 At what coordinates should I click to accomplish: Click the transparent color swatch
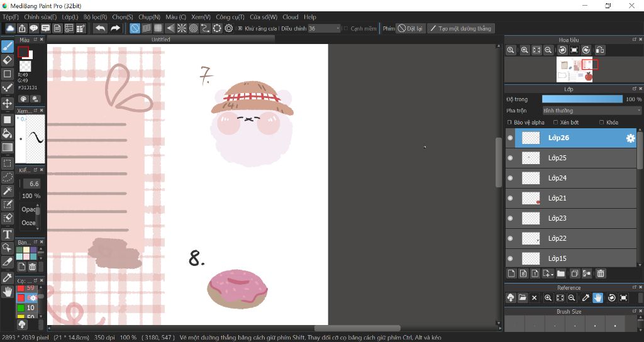click(25, 66)
